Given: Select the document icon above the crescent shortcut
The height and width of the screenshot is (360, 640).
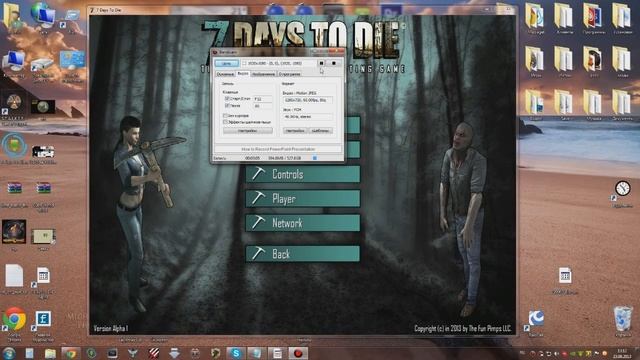Looking at the screenshot, I should (565, 276).
